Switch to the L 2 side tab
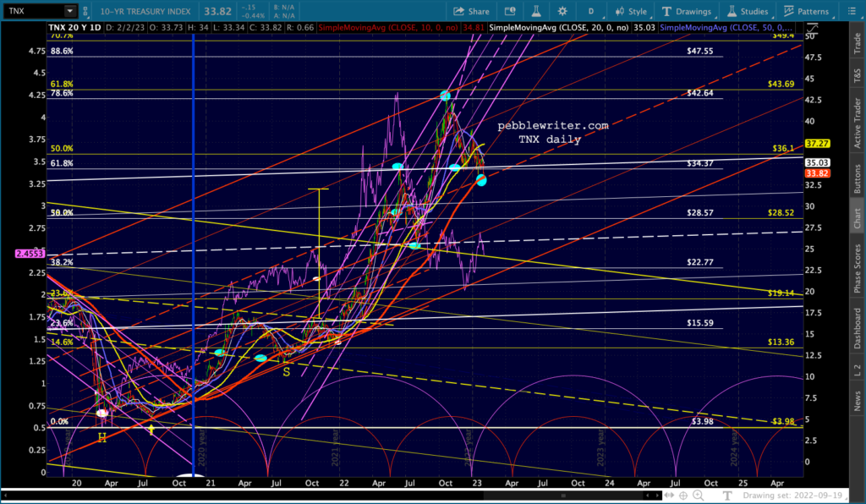 point(858,370)
